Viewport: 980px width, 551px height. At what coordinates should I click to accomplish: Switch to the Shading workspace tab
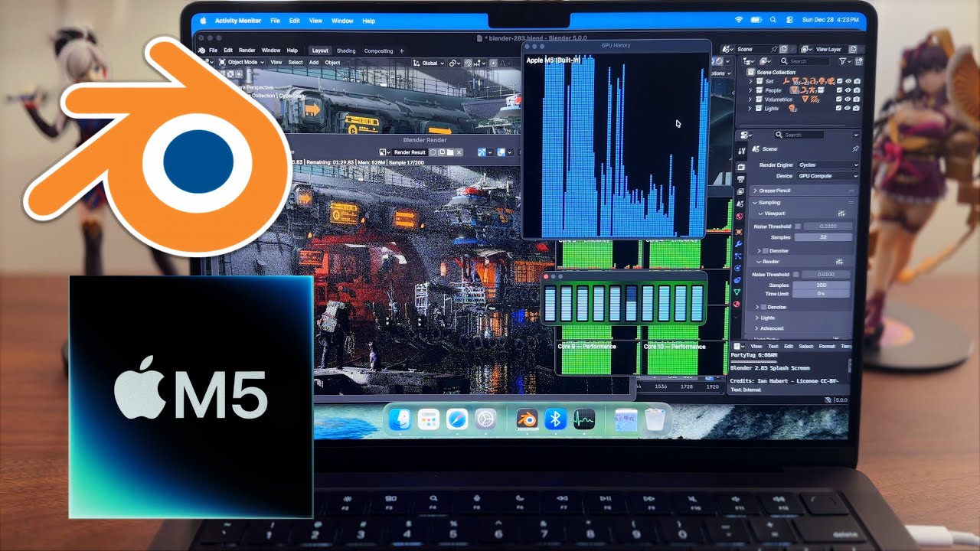coord(346,51)
